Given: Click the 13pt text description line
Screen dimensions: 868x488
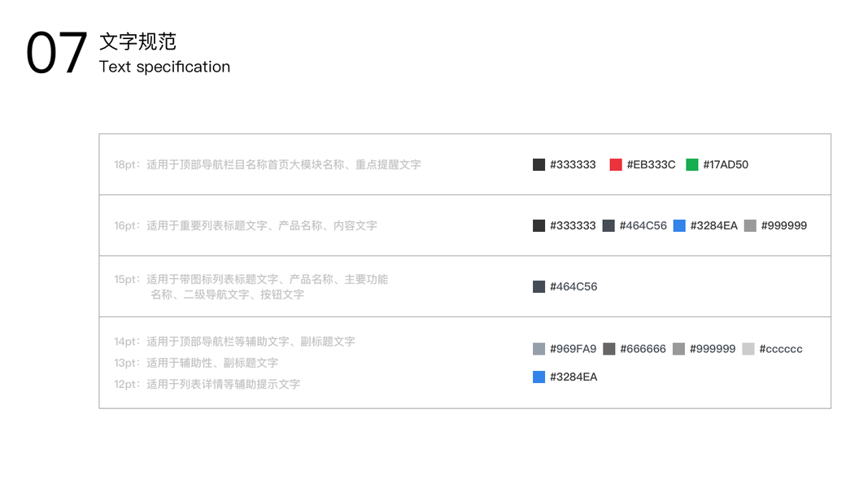Looking at the screenshot, I should click(x=196, y=363).
